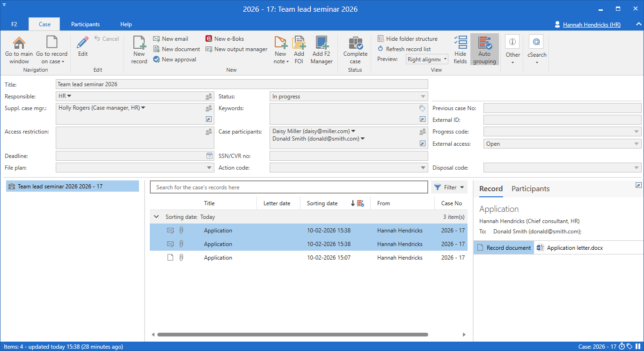Select Record document in preview
The image size is (644, 351).
pyautogui.click(x=504, y=248)
